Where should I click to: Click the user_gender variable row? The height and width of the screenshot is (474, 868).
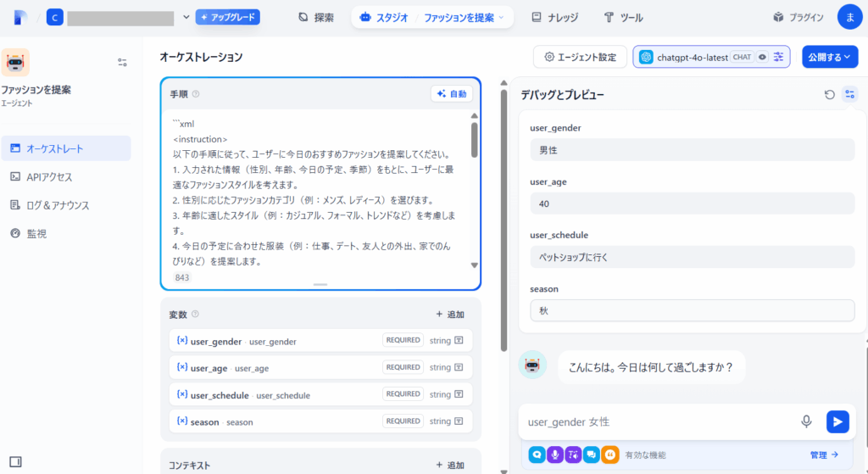pyautogui.click(x=320, y=341)
